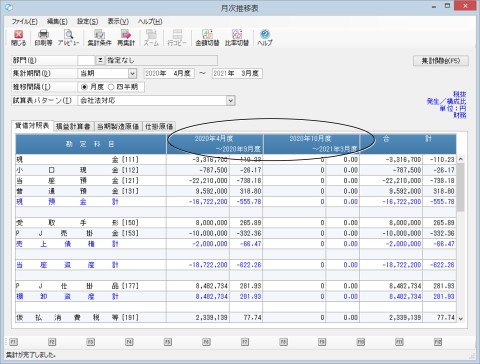
Task: Click the 行コピー toolbar icon
Action: [177, 38]
